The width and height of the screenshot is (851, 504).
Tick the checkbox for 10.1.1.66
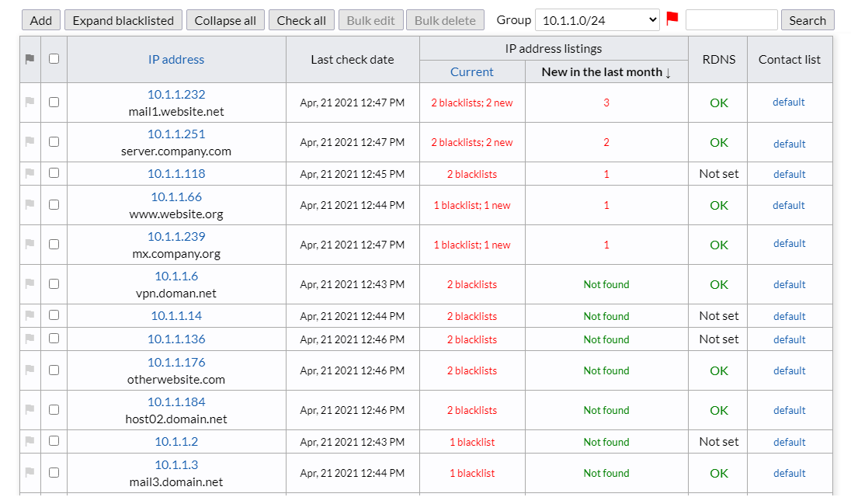(x=53, y=205)
